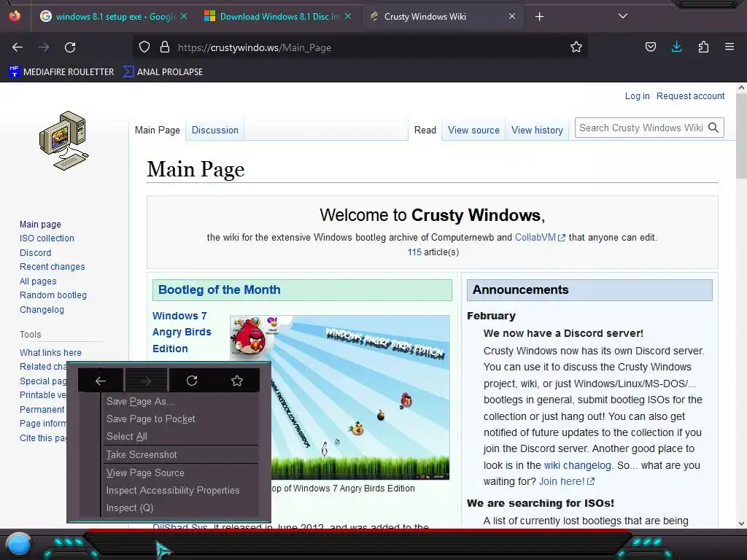Open the Extensions puzzle icon
The height and width of the screenshot is (560, 747).
point(703,47)
